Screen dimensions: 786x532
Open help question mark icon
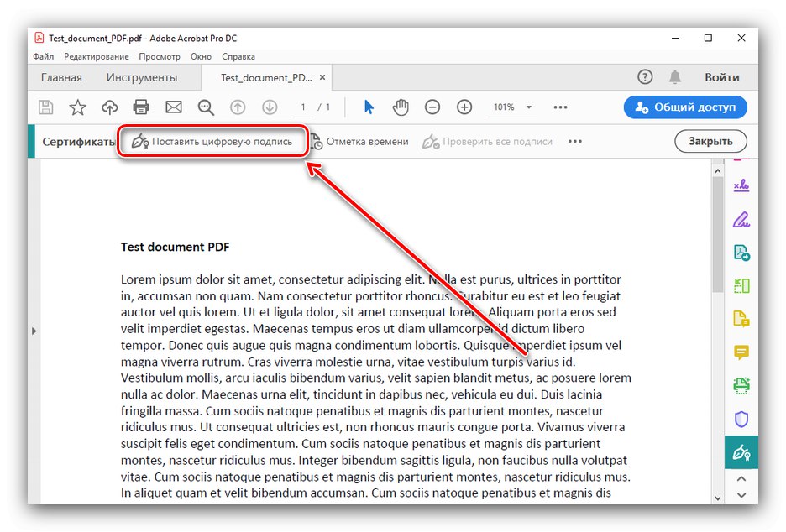[x=645, y=77]
